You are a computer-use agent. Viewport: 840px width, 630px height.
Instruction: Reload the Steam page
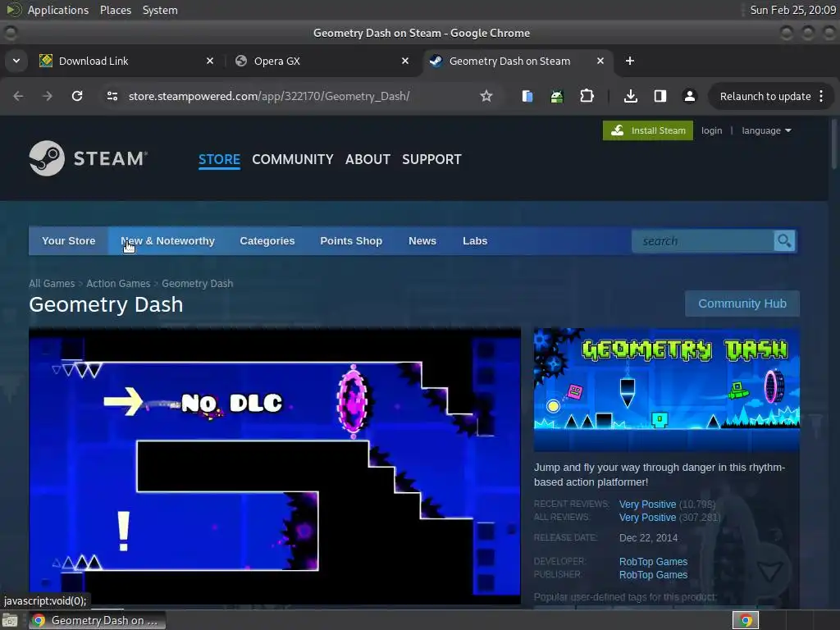(x=77, y=97)
